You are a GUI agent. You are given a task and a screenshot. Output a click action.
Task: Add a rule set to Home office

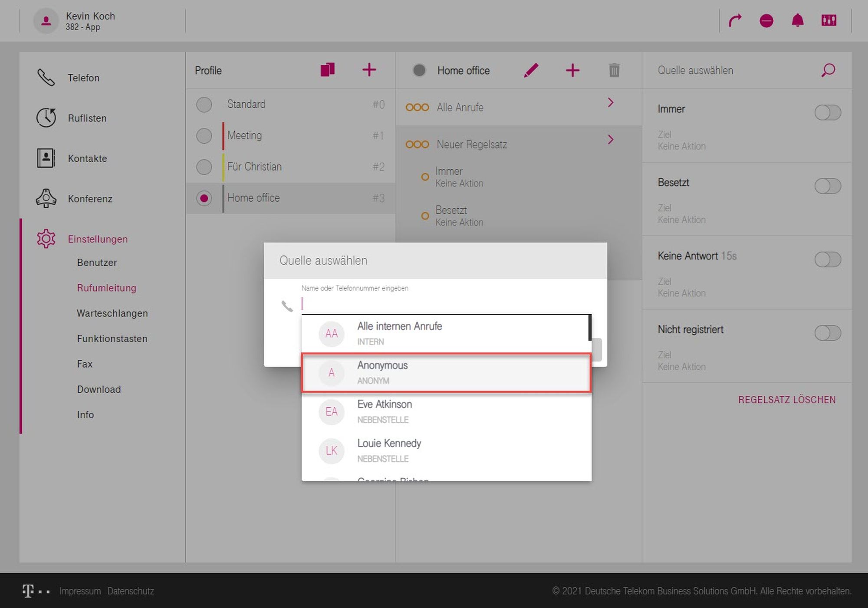pyautogui.click(x=572, y=70)
